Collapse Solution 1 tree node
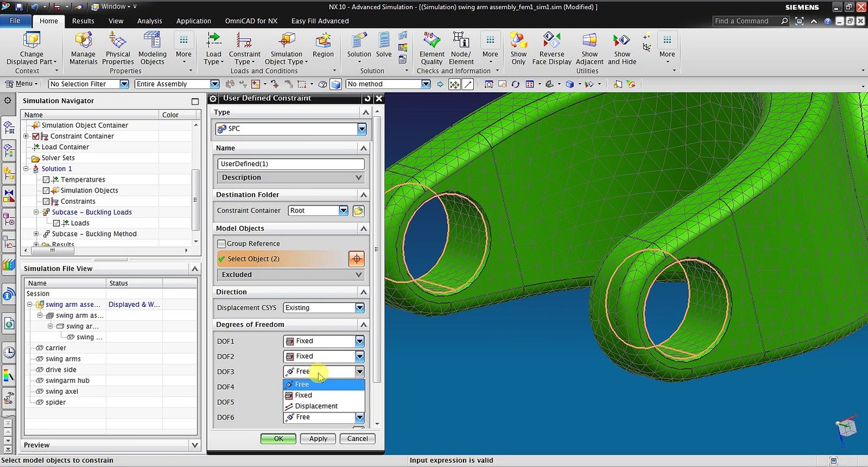The width and height of the screenshot is (868, 467). pos(26,169)
